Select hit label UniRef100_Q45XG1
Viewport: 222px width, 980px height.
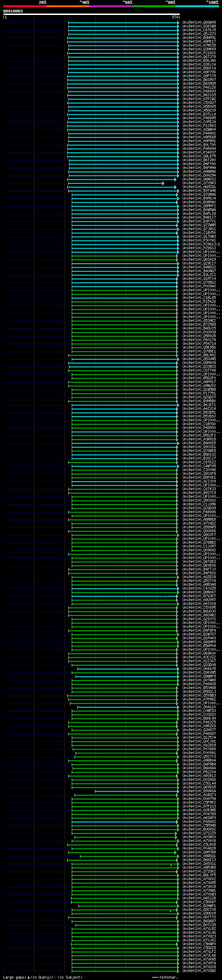coord(199,864)
